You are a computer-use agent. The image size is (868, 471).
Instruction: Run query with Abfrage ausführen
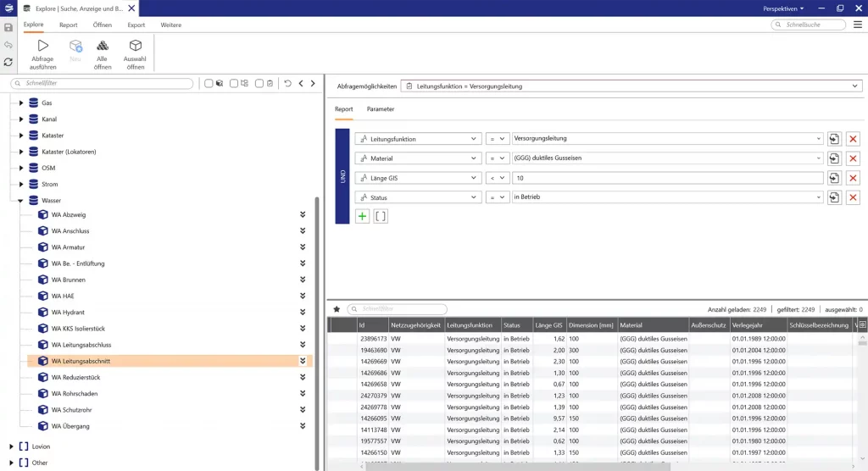coord(43,53)
